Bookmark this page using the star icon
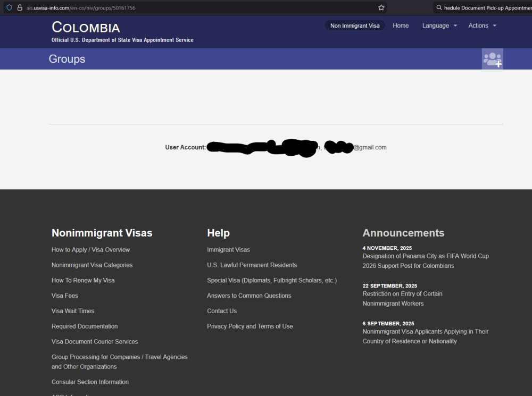The width and height of the screenshot is (532, 396). pos(381,7)
